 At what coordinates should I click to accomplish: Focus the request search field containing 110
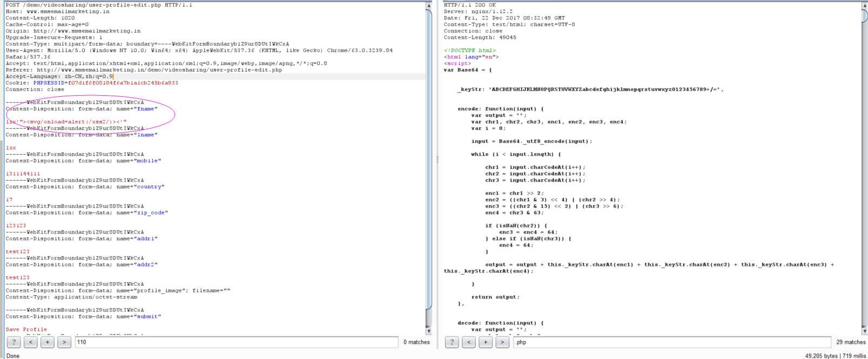click(237, 342)
